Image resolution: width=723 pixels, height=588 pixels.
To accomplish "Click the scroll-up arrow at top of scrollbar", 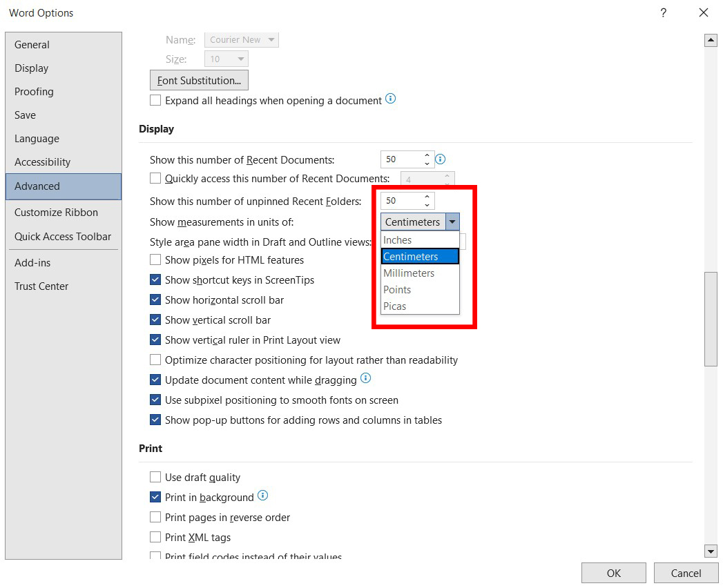I will tap(711, 40).
